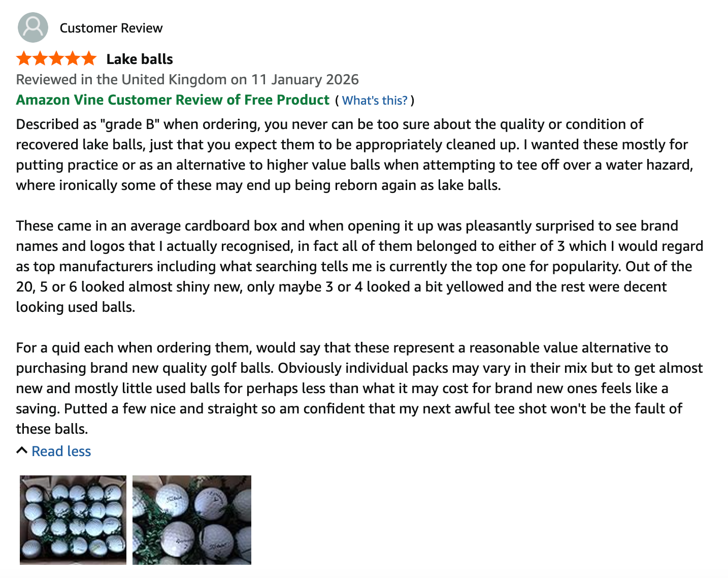Click the second orange rating star
Viewport: 728px width, 578px height.
(40, 59)
